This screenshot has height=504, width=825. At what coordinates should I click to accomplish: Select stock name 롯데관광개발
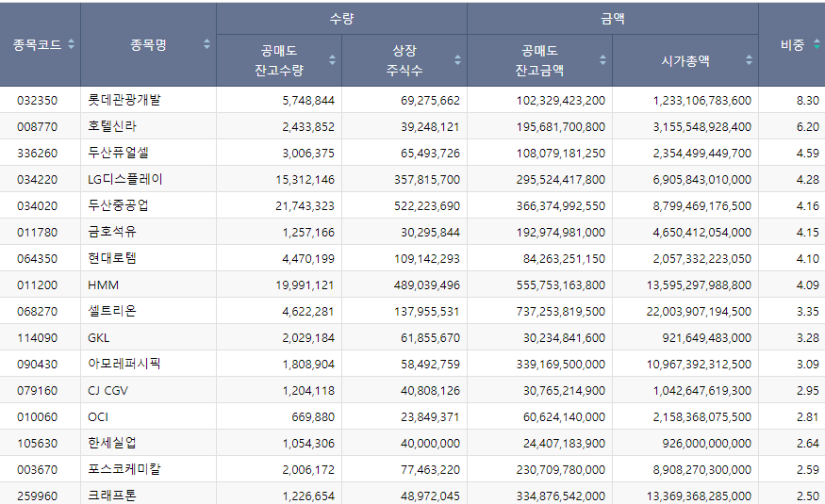click(x=124, y=100)
